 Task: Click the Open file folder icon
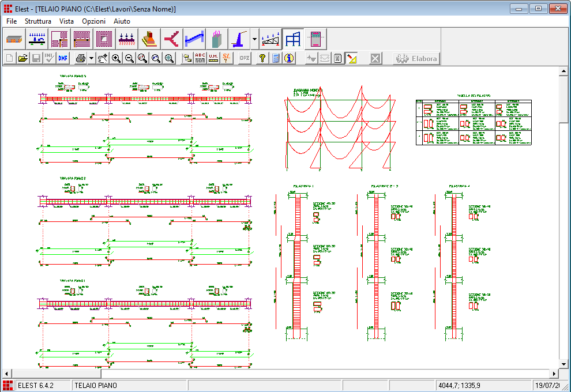(x=23, y=58)
